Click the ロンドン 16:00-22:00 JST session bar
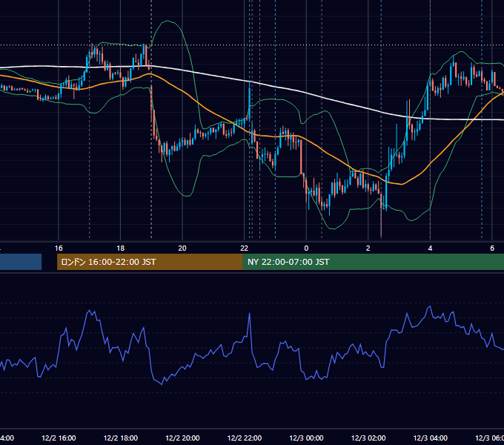504x445 pixels. (150, 262)
